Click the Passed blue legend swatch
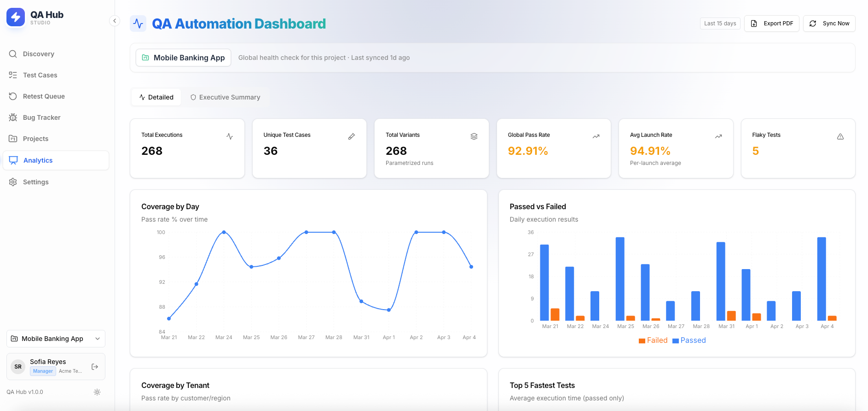 pos(676,341)
